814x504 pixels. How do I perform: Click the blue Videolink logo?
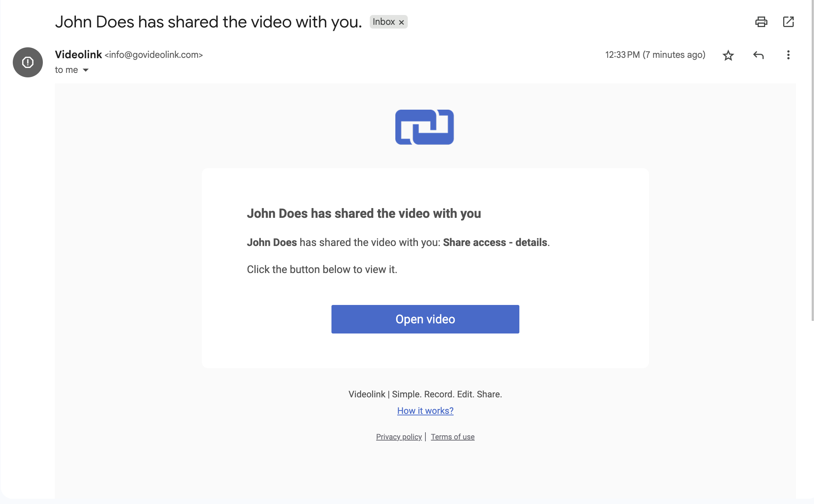point(424,127)
